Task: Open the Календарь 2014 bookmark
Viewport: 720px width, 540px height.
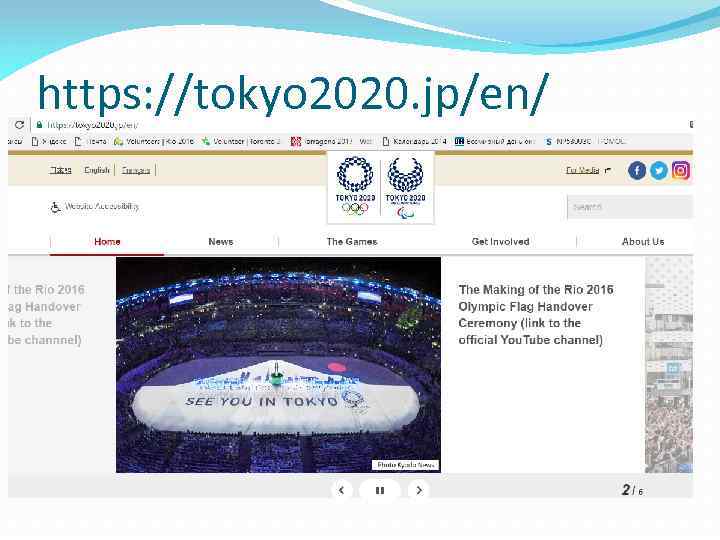Action: (x=415, y=141)
